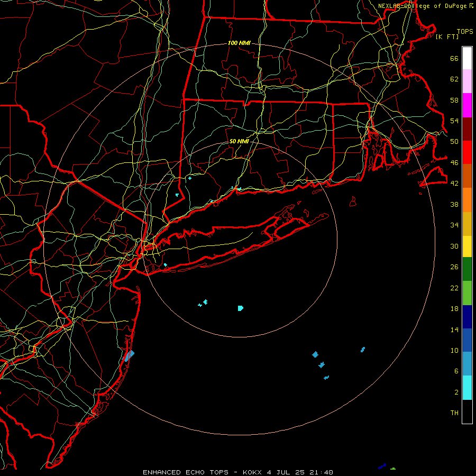
Task: Click the gold legend color swatch
Action: [467, 224]
